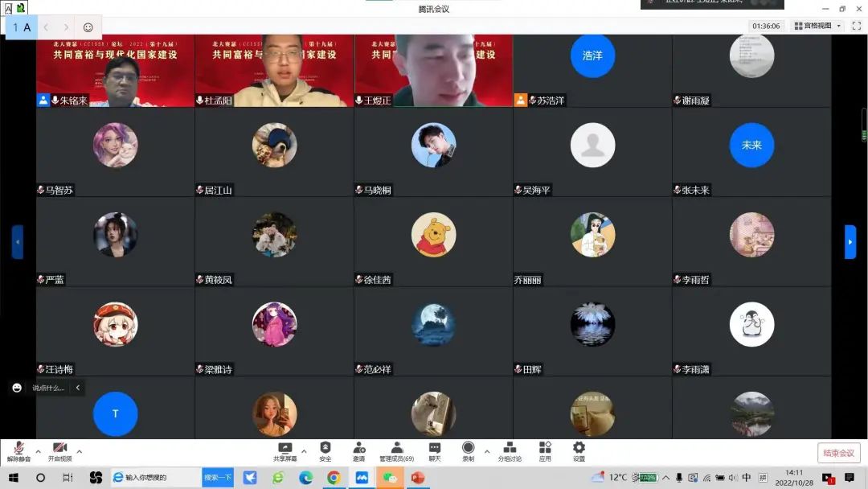The height and width of the screenshot is (489, 868).
Task: Click the Invite (邀请) icon
Action: (x=358, y=450)
